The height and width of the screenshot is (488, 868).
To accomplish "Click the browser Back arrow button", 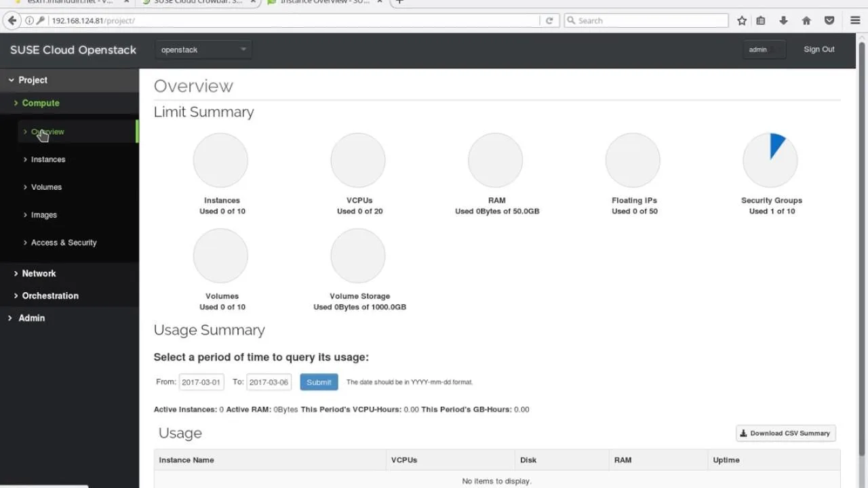I will click(x=12, y=20).
